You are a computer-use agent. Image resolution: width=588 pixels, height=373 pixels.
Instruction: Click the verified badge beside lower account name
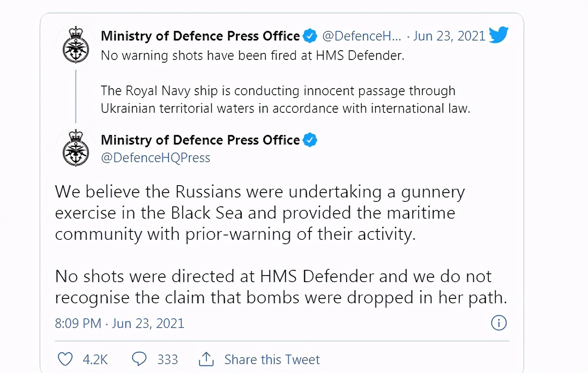pyautogui.click(x=310, y=140)
